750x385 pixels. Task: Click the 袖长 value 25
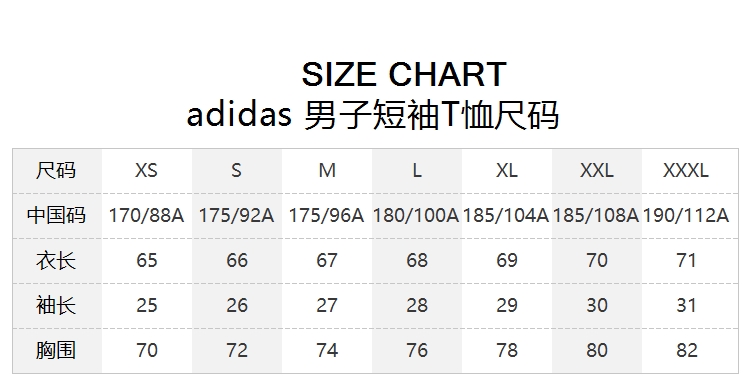tap(146, 305)
